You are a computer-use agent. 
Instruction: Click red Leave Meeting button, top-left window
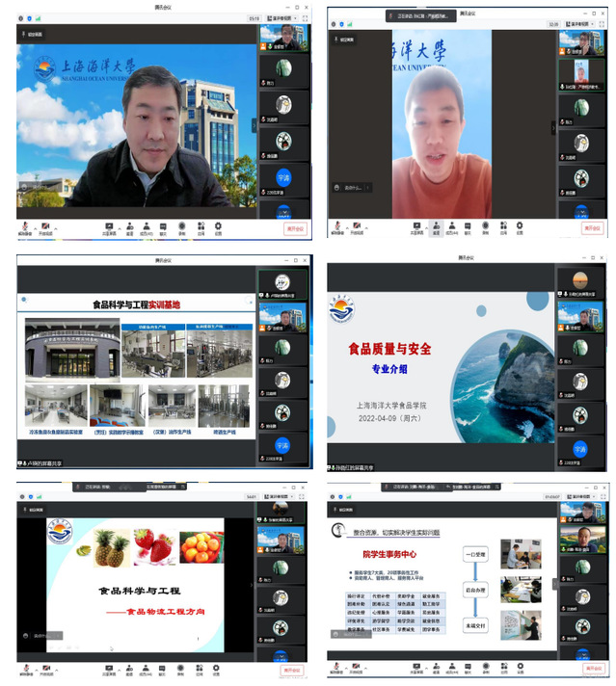pyautogui.click(x=294, y=228)
